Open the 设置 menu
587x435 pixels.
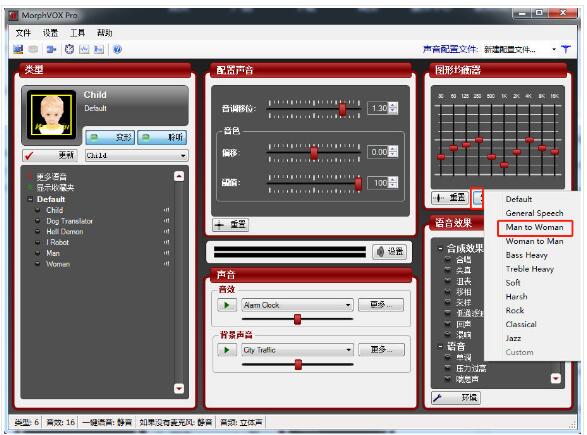tap(50, 33)
